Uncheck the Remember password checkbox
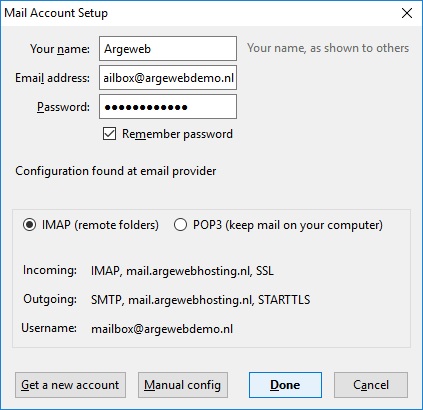 (109, 134)
